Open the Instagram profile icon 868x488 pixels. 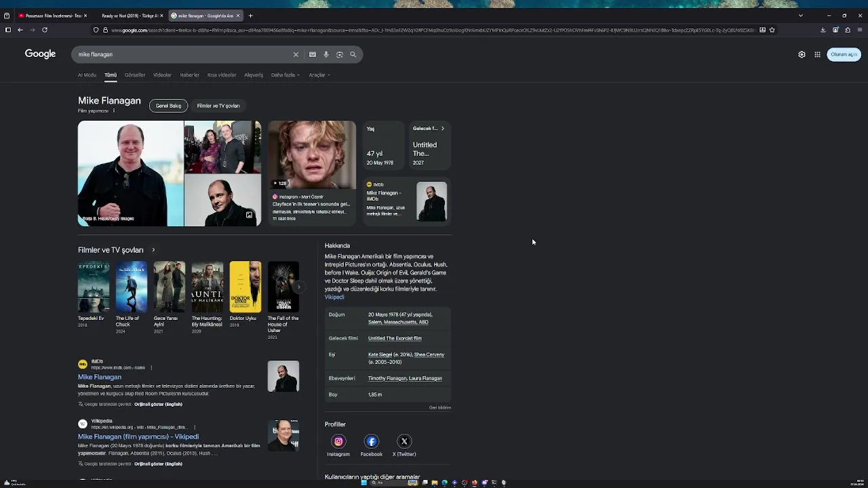tap(338, 441)
